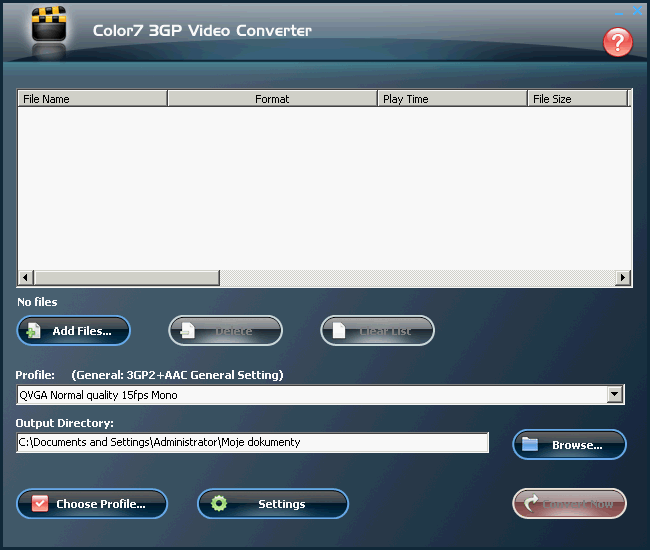
Task: Click the blue folder icon on Browse
Action: [x=530, y=444]
